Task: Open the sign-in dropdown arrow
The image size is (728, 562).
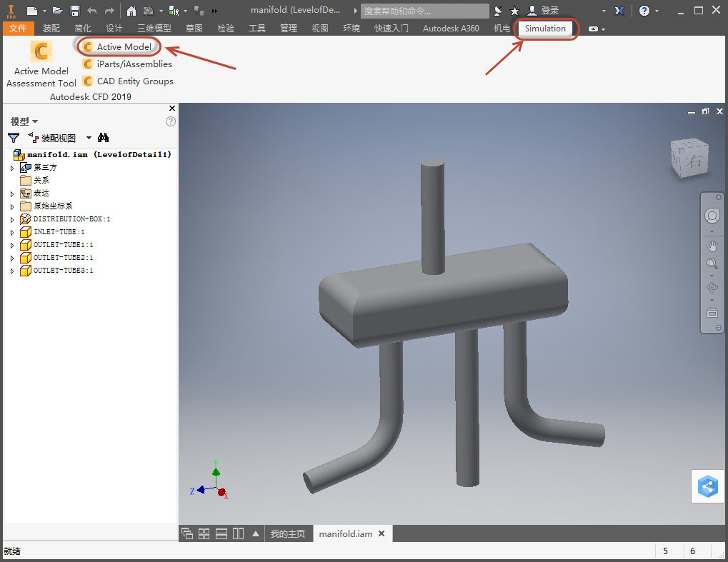Action: 604,11
